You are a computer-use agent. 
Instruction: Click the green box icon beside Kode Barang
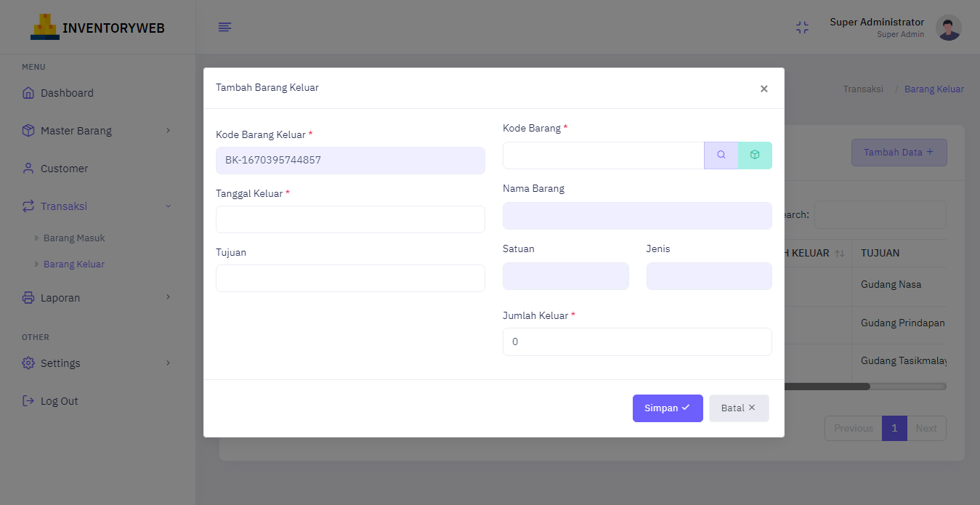755,155
